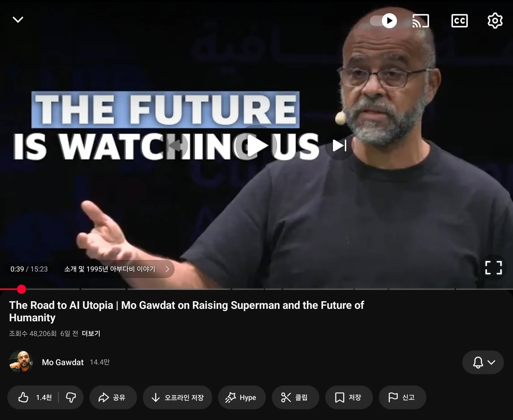Open the Cast to device icon

[x=421, y=21]
